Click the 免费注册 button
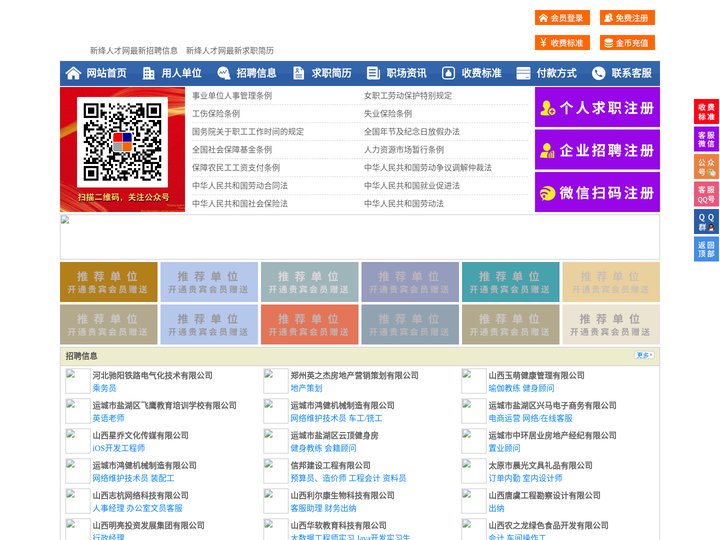The image size is (720, 540). point(627,18)
